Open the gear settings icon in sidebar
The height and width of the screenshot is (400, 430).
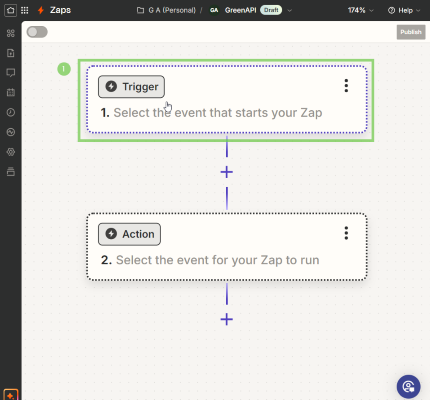tap(11, 152)
